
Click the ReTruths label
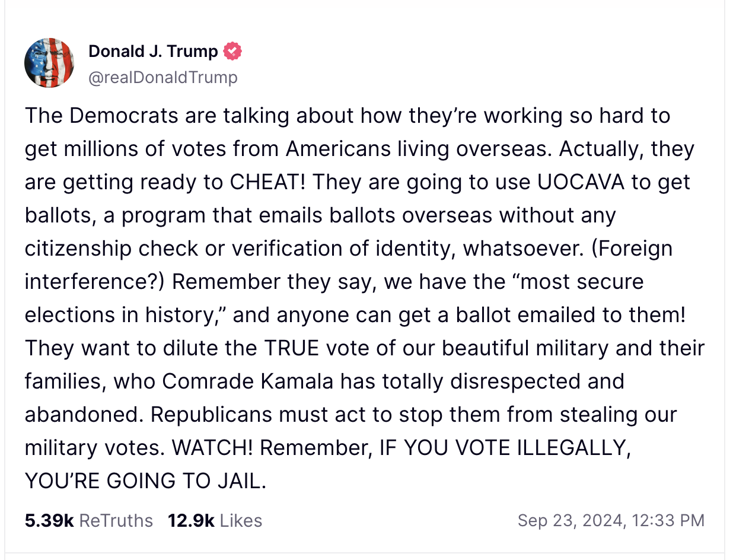pos(116,520)
